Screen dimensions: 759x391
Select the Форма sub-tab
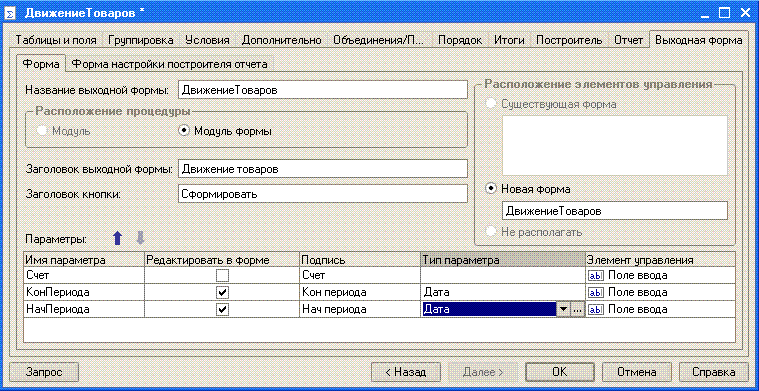click(42, 64)
